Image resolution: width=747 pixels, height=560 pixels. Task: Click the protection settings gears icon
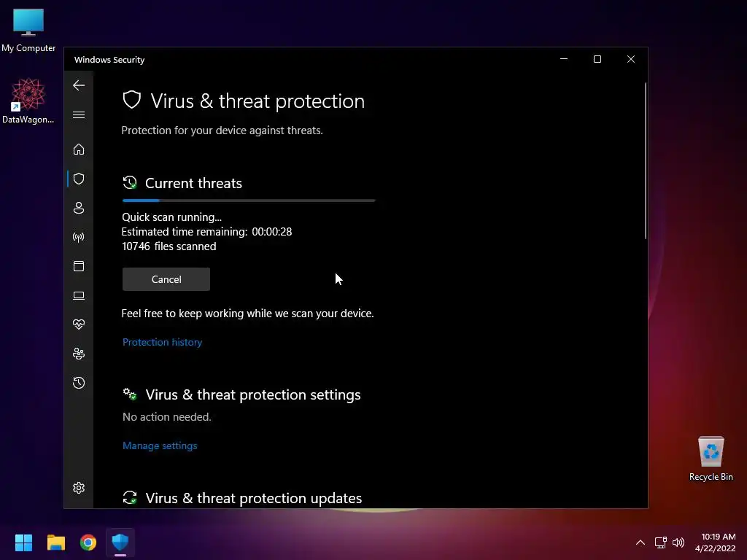pyautogui.click(x=130, y=394)
